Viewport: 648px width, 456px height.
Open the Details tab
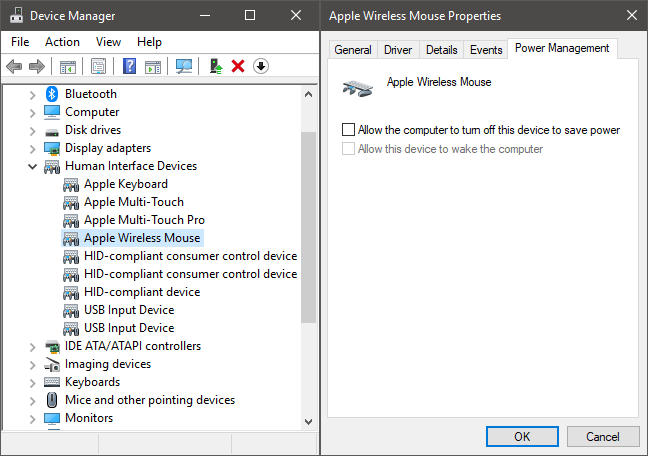pyautogui.click(x=441, y=50)
